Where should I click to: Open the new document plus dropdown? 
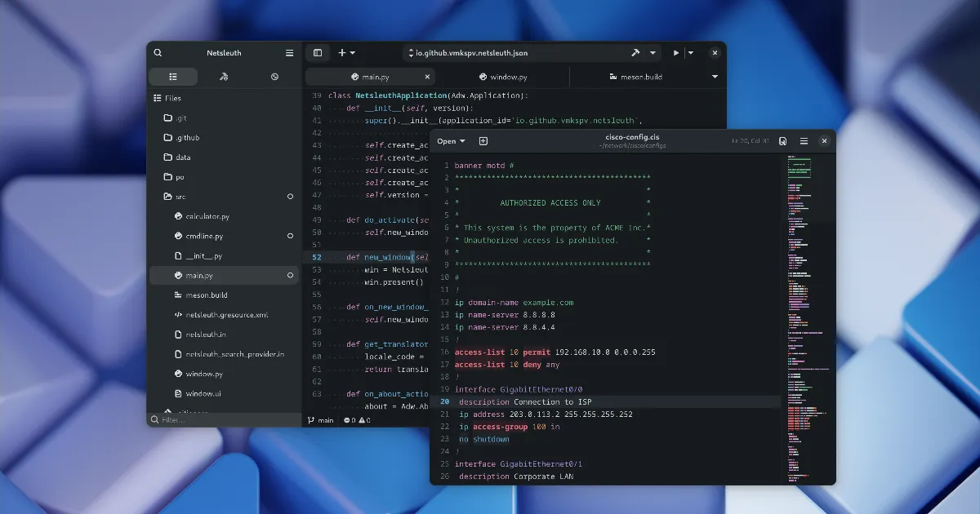coord(346,53)
